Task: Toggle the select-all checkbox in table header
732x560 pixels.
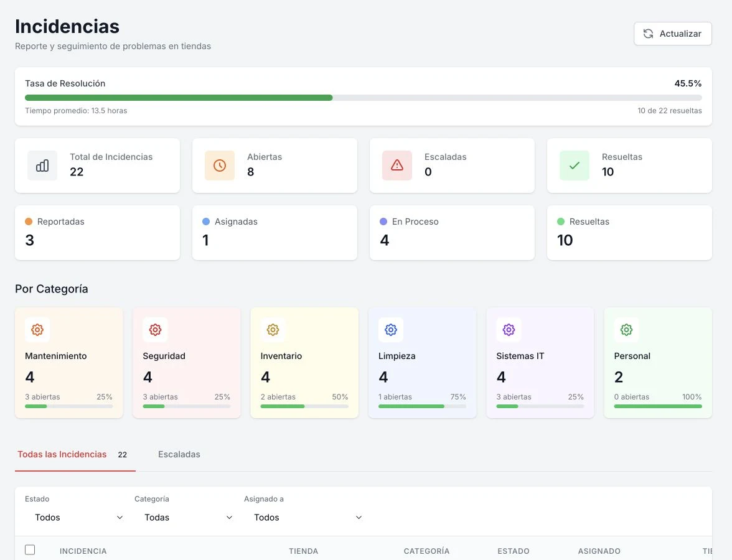Action: tap(30, 550)
